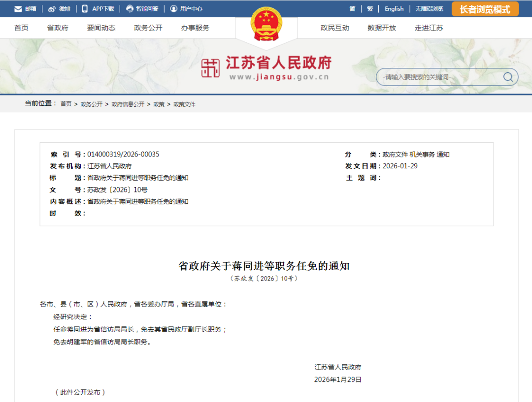Click breadcrumb link 政策
The image size is (532, 402).
(159, 104)
